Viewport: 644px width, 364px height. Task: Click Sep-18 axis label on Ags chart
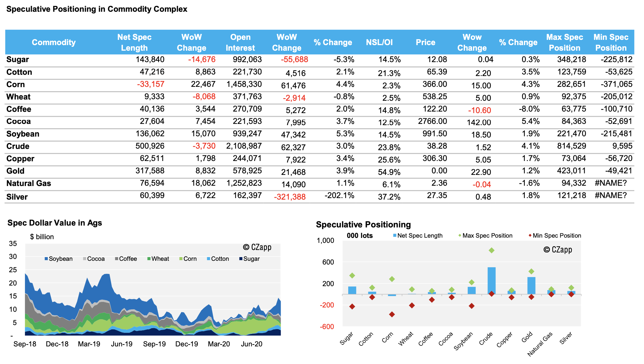coord(25,344)
